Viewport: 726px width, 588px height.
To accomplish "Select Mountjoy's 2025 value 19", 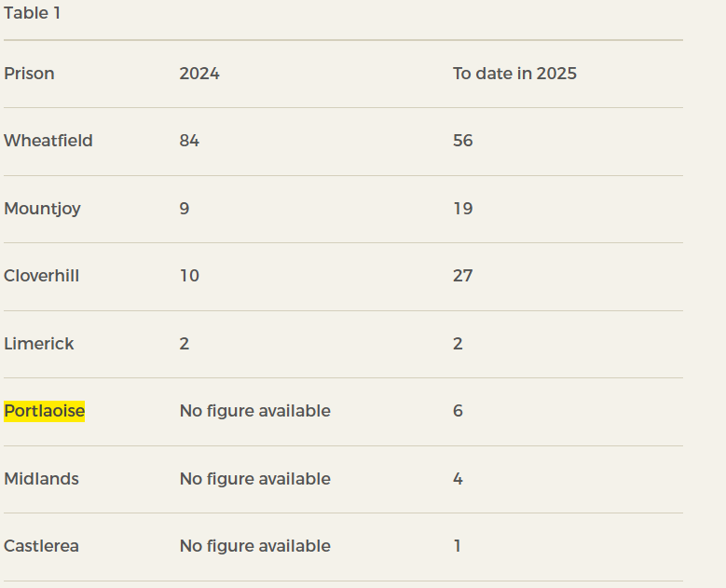I will (463, 209).
